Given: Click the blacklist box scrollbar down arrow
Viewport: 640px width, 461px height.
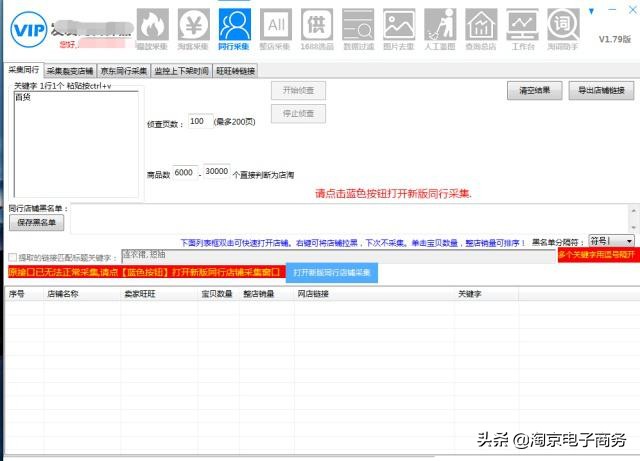Looking at the screenshot, I should [633, 227].
